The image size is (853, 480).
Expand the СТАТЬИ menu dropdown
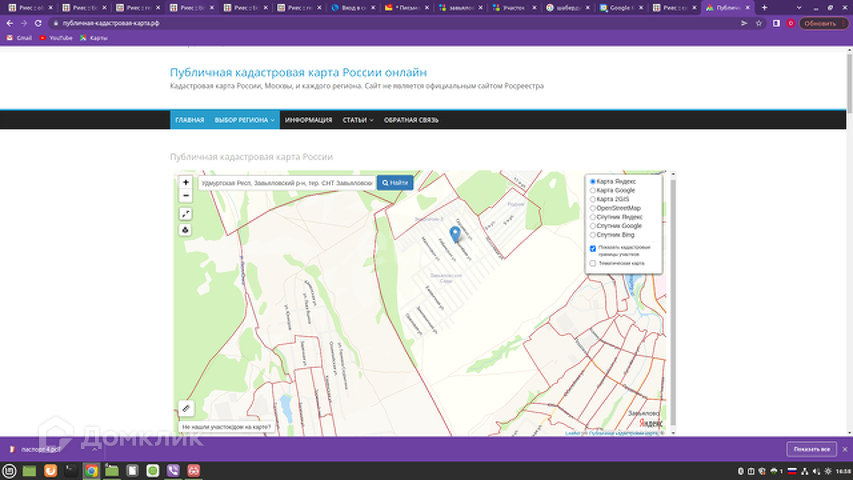357,120
